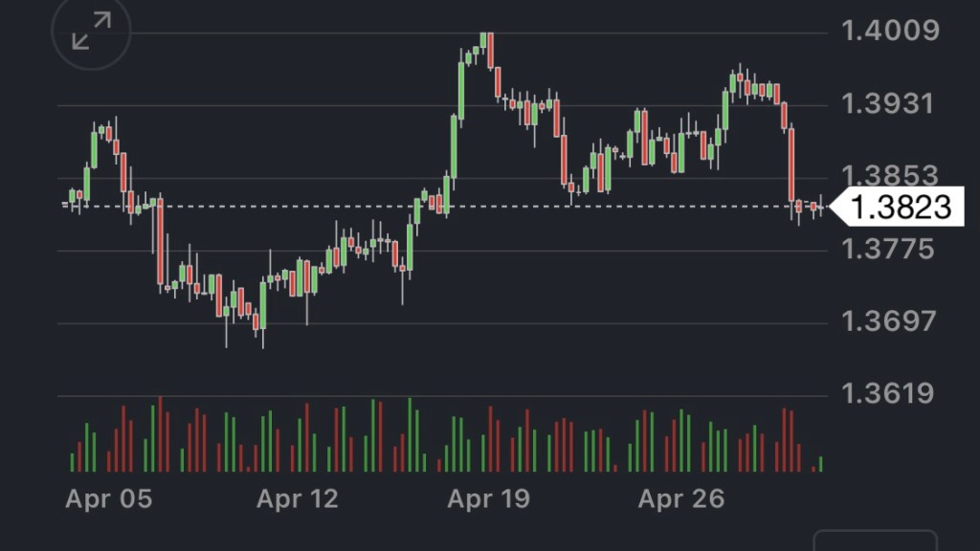The image size is (980, 551).
Task: Select the 1.3931 price level label
Action: tap(889, 103)
